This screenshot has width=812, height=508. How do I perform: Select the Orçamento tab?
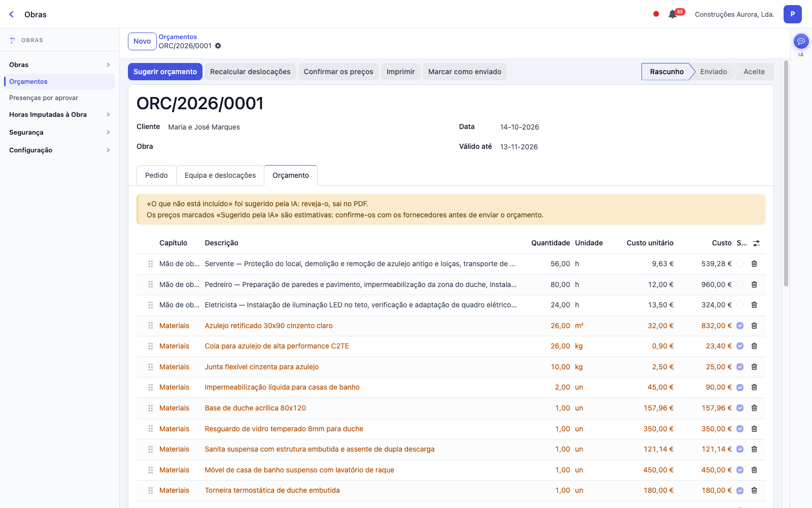coord(291,175)
